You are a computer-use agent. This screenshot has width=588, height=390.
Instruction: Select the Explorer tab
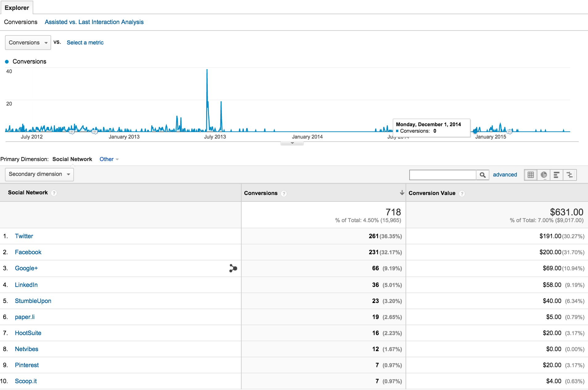coord(17,8)
